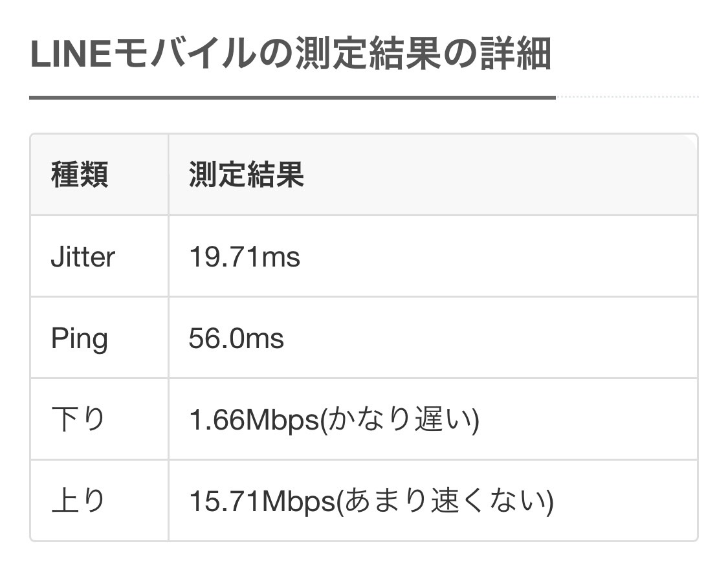Click the Mbps unit in the 下り row
Screen dimensions: 728x570
tap(281, 421)
